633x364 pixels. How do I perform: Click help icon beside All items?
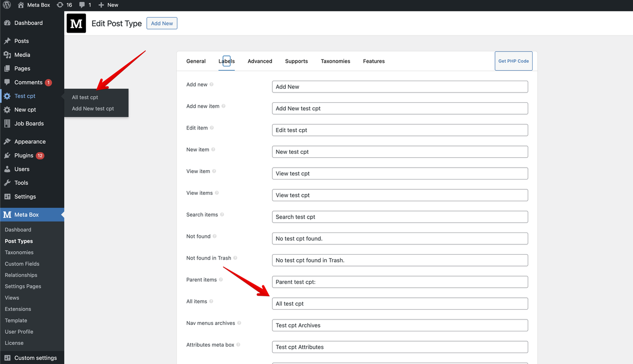211,302
